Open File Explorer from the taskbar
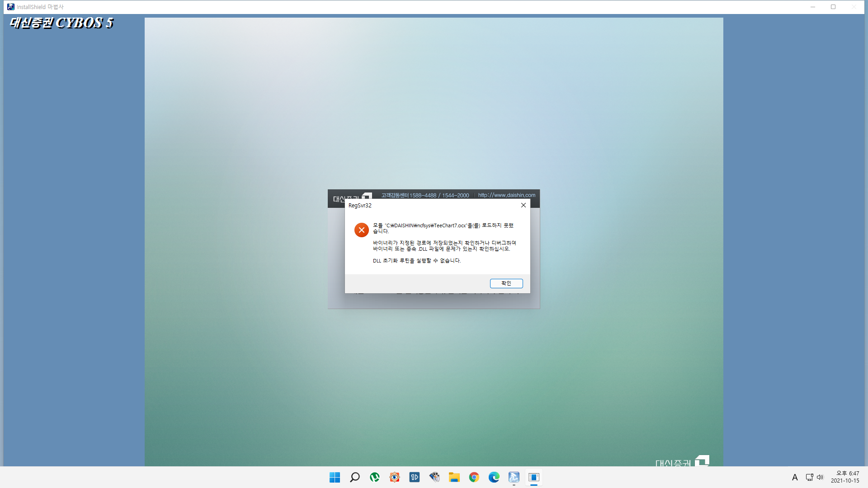868x488 pixels. click(x=454, y=477)
